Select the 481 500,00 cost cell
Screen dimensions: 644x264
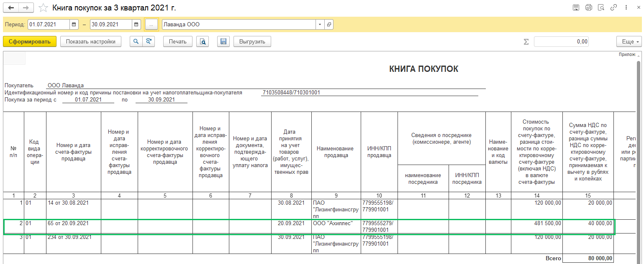[537, 226]
